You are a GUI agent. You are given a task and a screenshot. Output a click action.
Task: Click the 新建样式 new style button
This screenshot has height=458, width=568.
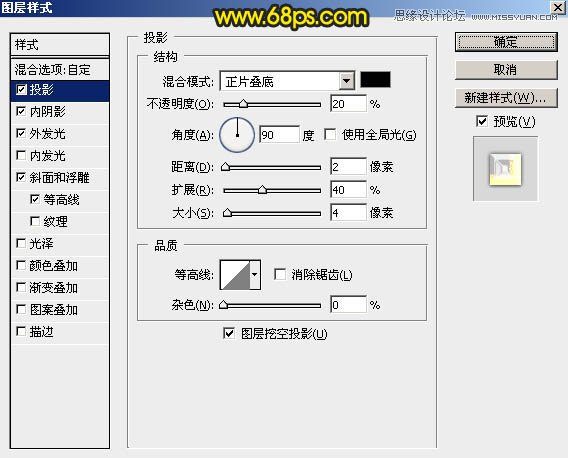pyautogui.click(x=506, y=98)
